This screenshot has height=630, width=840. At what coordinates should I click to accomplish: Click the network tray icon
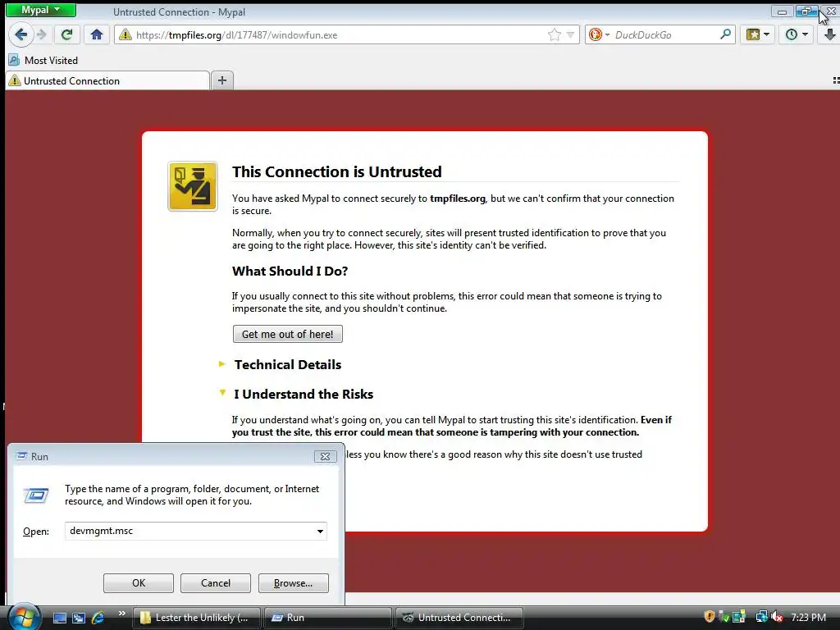761,617
